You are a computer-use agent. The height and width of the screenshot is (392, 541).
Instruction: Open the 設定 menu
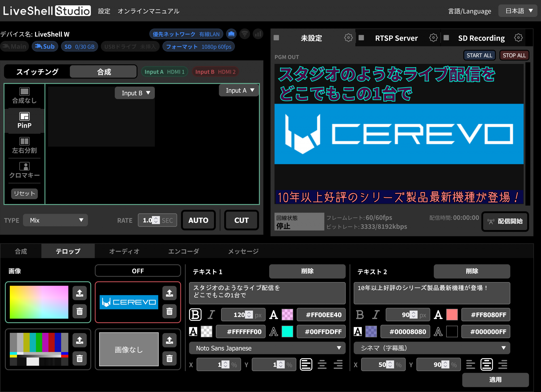click(104, 11)
